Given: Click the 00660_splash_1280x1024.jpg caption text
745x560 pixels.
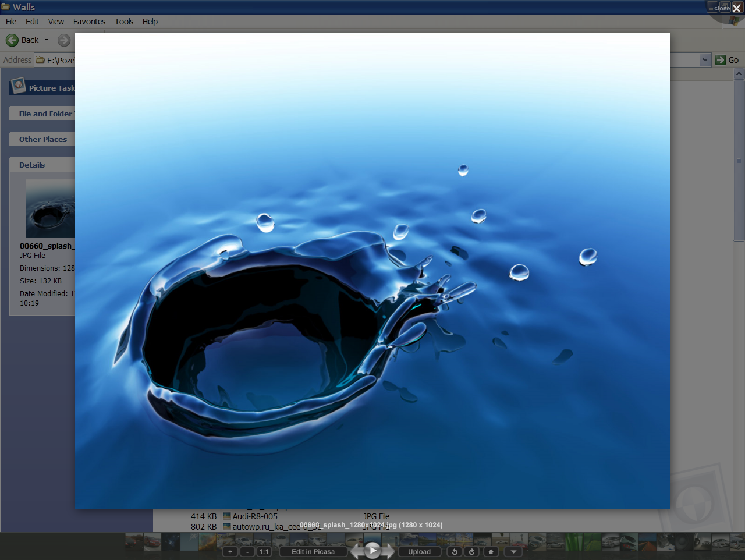Looking at the screenshot, I should tap(371, 525).
